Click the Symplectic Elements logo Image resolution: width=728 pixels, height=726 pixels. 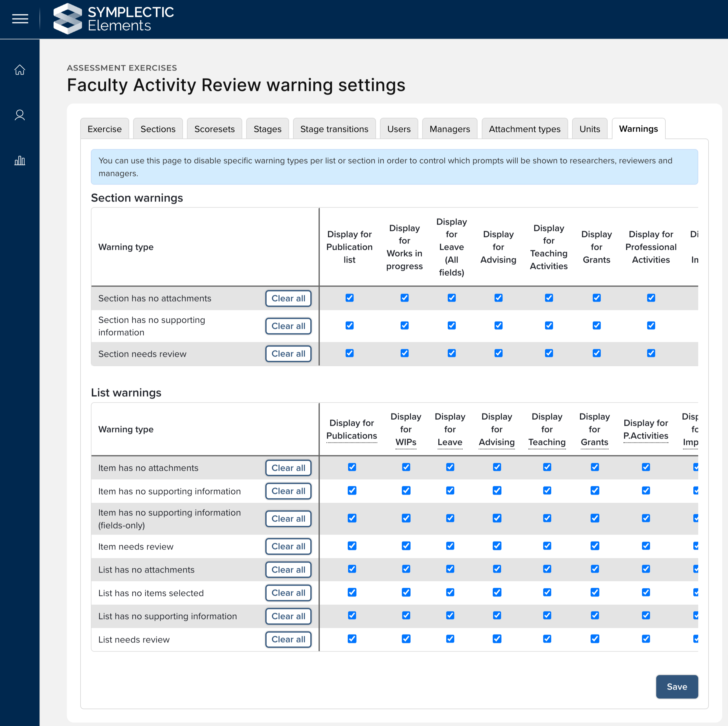tap(113, 19)
